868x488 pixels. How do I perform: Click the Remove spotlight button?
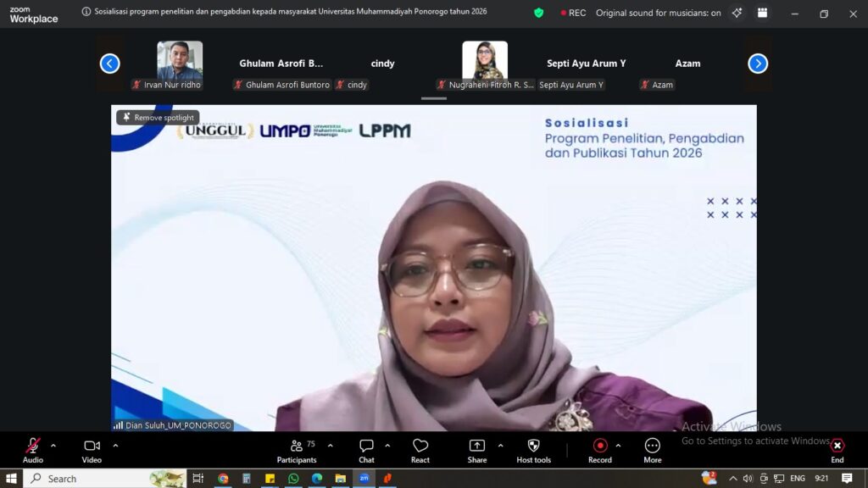click(x=159, y=118)
